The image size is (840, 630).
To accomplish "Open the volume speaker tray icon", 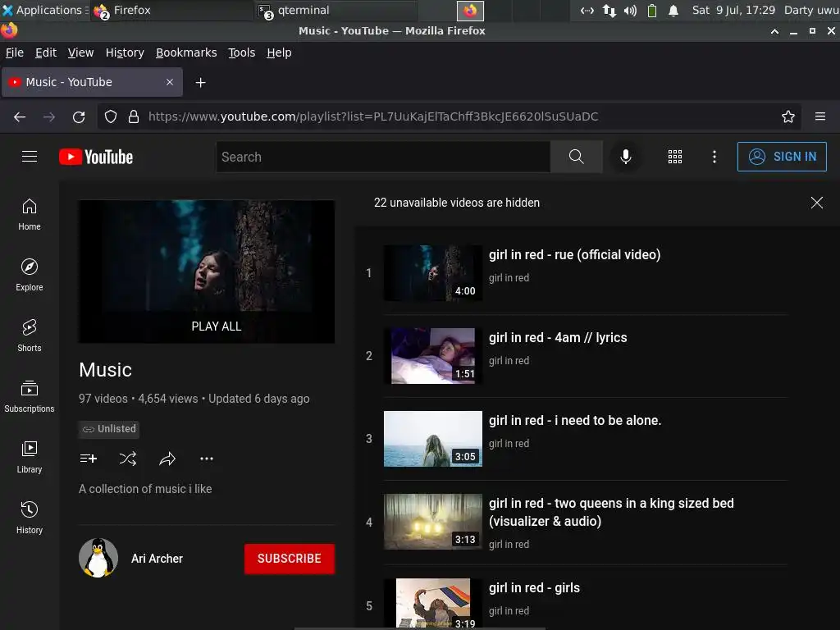I will click(x=630, y=11).
